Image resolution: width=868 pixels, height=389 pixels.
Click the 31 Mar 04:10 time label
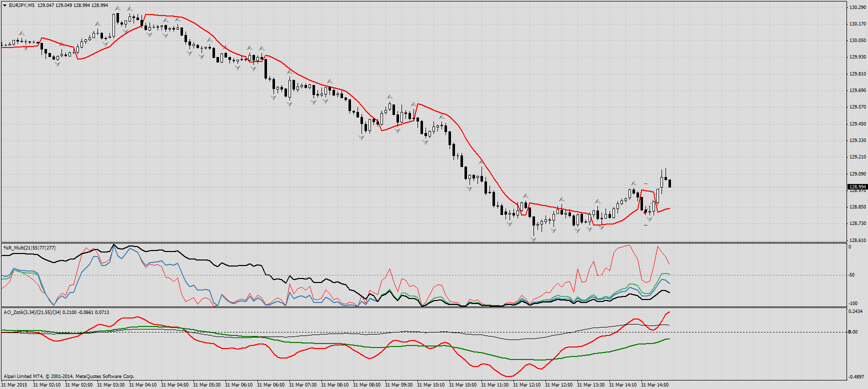(x=143, y=385)
